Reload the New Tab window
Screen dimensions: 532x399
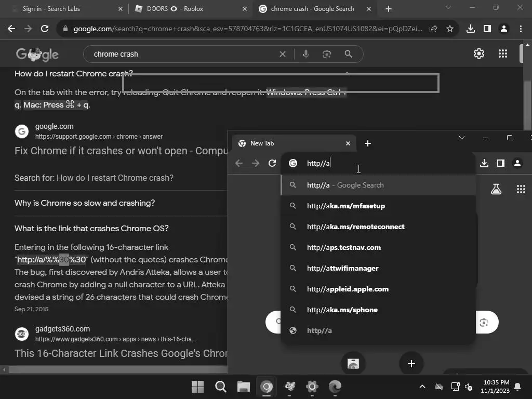pos(272,163)
